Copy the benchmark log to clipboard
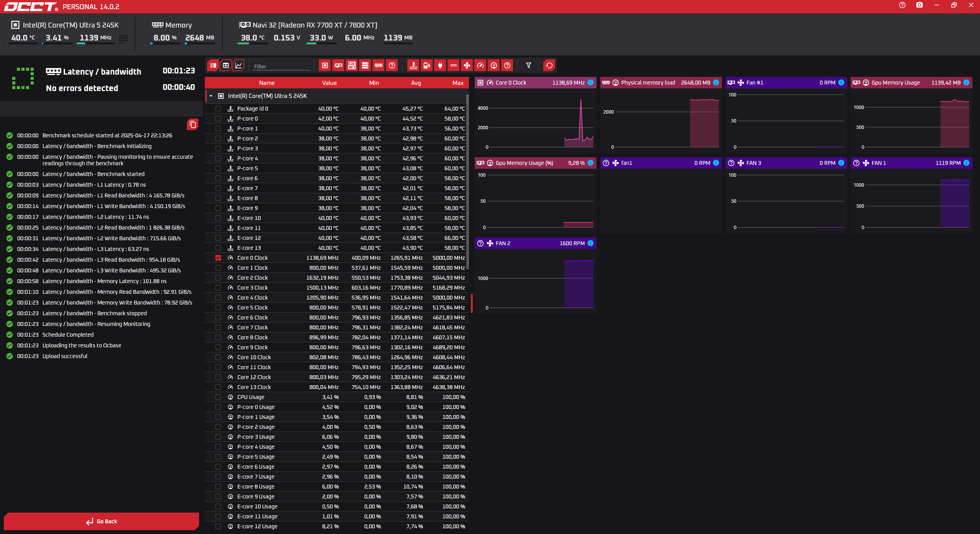 (x=193, y=124)
